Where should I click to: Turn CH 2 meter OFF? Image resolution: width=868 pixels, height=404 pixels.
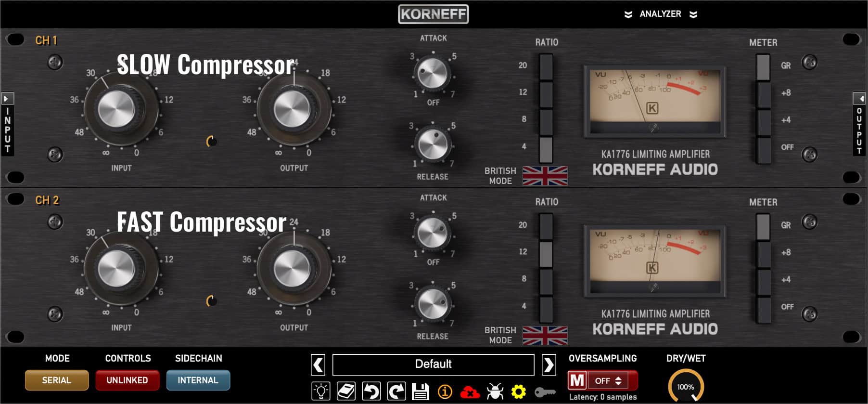763,310
